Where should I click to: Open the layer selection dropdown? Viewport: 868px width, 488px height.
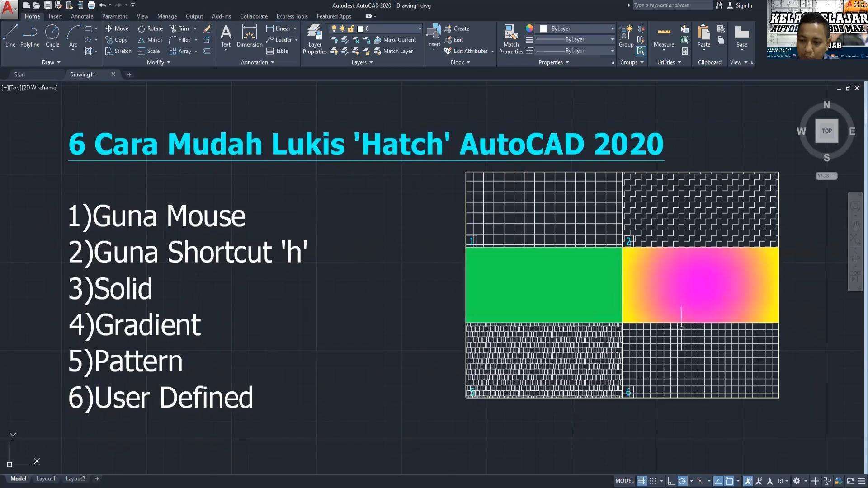click(376, 28)
